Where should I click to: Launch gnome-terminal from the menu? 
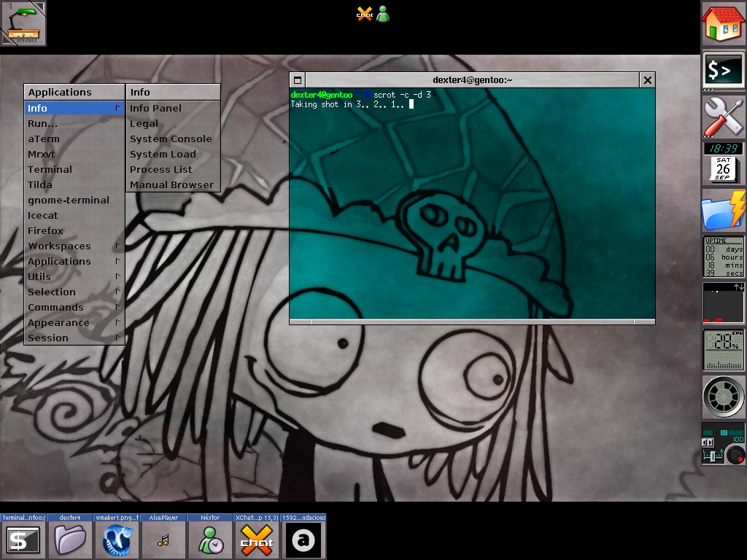74,200
